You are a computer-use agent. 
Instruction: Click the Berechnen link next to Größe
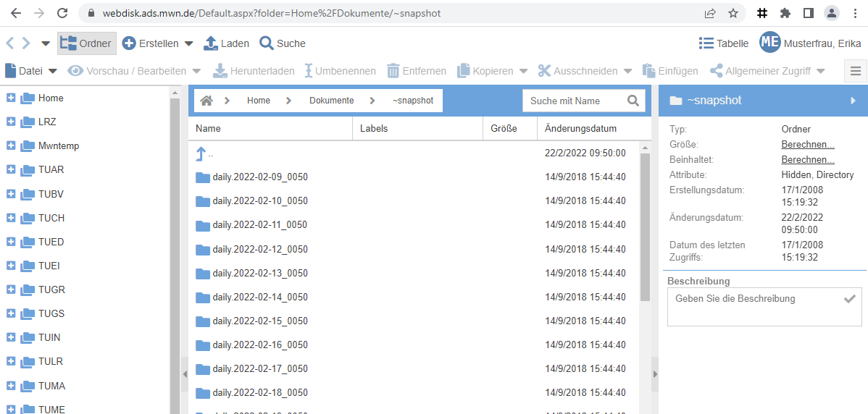[x=807, y=145]
